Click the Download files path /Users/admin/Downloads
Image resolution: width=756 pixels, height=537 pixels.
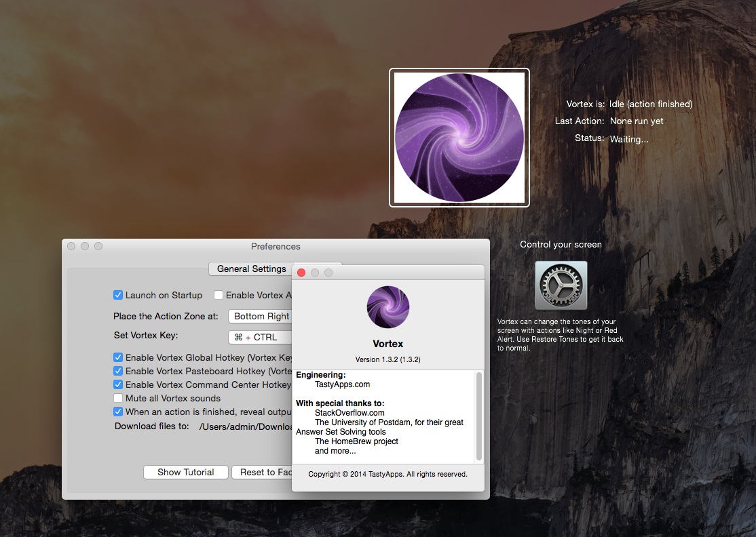[246, 426]
